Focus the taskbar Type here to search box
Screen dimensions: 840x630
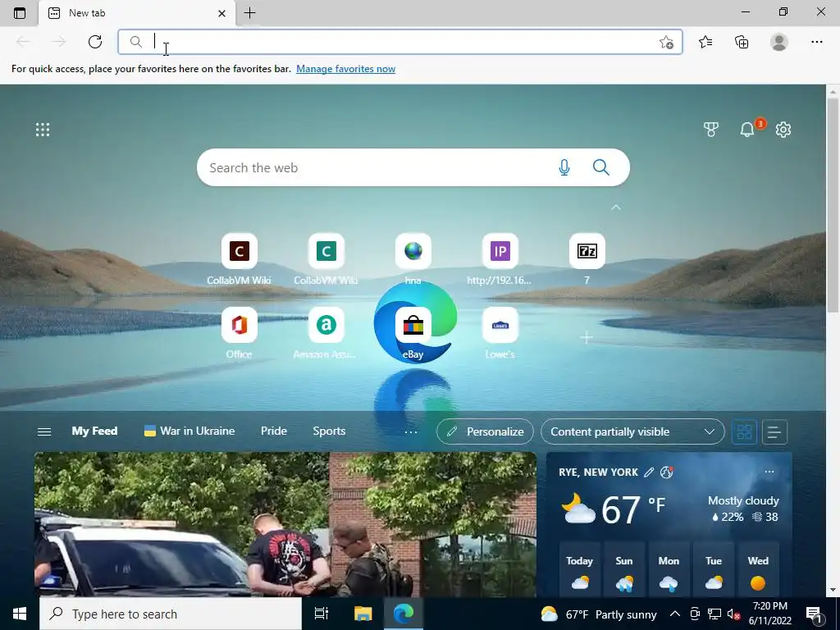pos(171,614)
